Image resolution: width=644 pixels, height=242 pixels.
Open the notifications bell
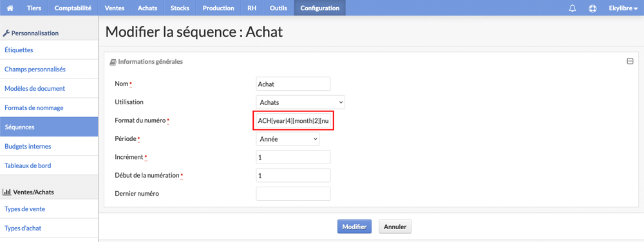coord(573,8)
